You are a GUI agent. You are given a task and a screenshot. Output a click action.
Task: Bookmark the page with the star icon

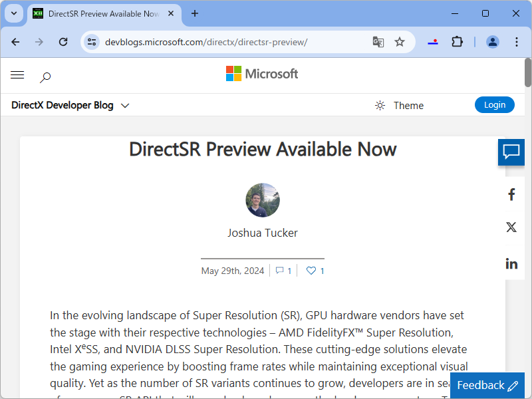pos(400,41)
